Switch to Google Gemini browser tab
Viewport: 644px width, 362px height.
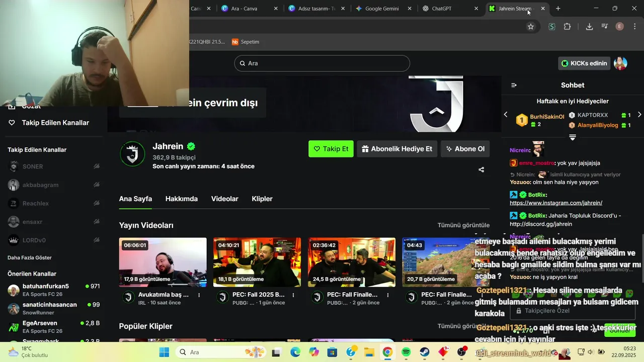tap(382, 9)
